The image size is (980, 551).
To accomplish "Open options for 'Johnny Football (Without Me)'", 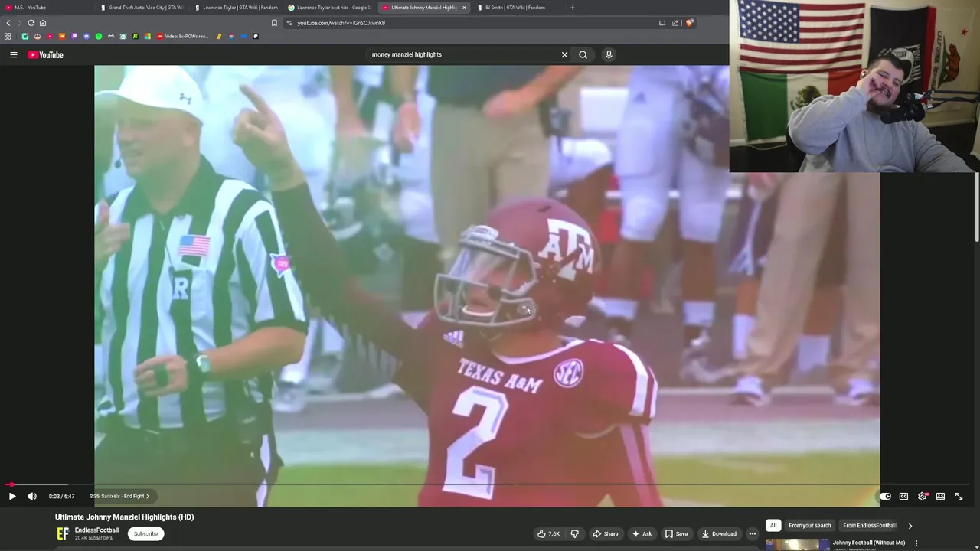I will tap(916, 543).
